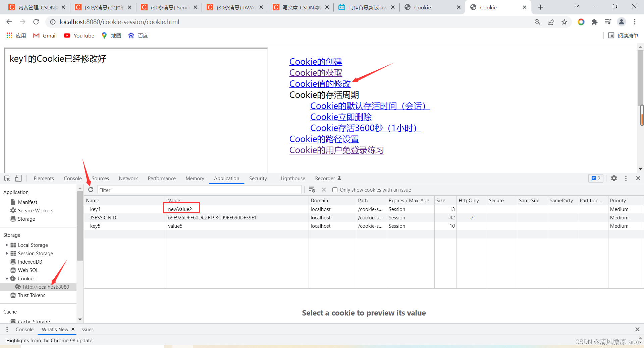Open DevTools settings gear
Image resolution: width=644 pixels, height=348 pixels.
(x=614, y=179)
